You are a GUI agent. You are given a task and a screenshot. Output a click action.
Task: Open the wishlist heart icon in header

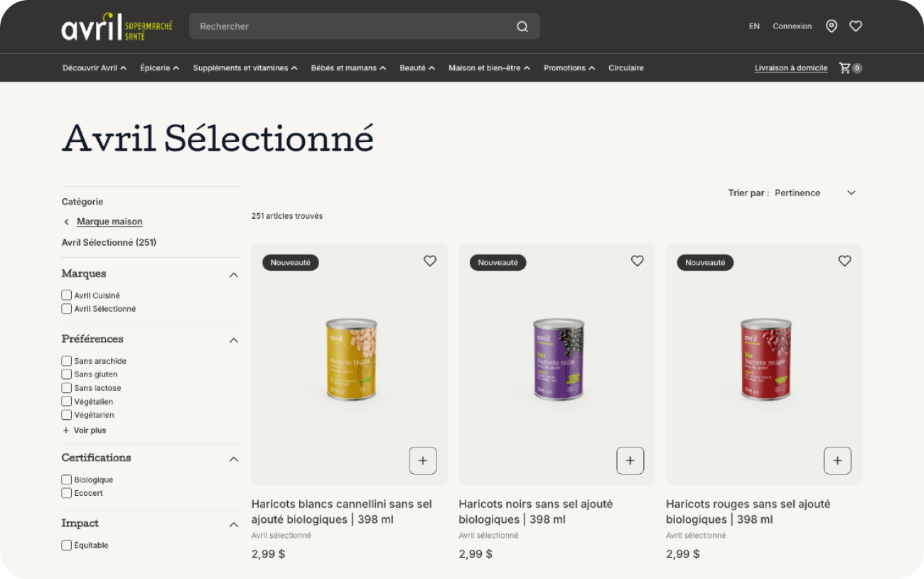click(856, 26)
